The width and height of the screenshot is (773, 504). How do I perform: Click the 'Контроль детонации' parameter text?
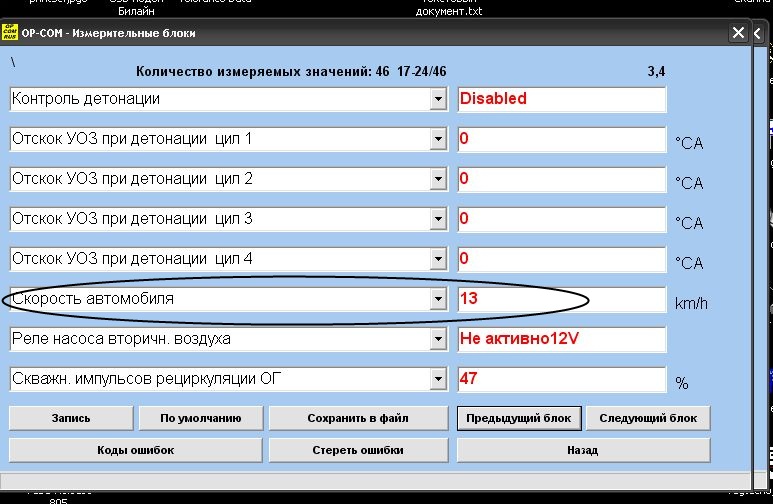tap(86, 99)
